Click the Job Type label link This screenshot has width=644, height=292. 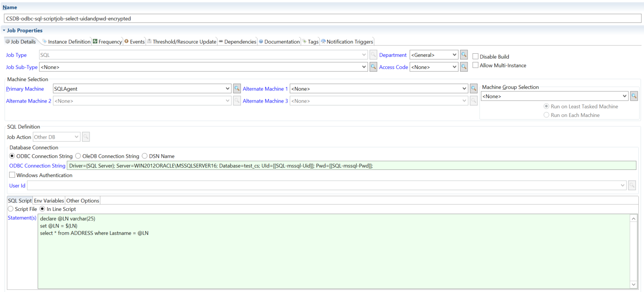[16, 55]
